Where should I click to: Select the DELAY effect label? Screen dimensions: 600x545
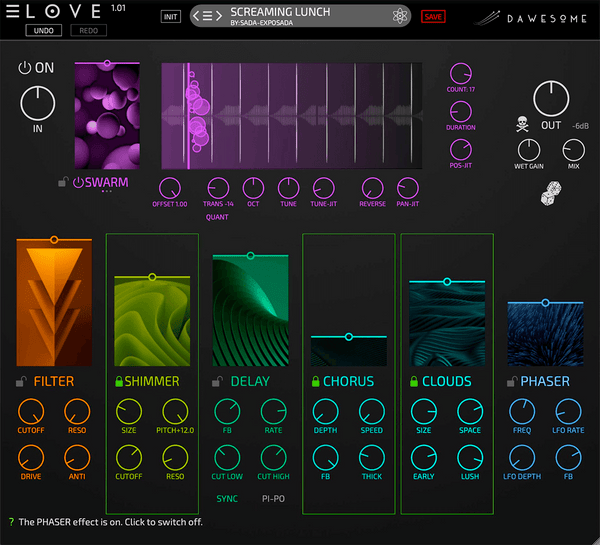(x=250, y=381)
